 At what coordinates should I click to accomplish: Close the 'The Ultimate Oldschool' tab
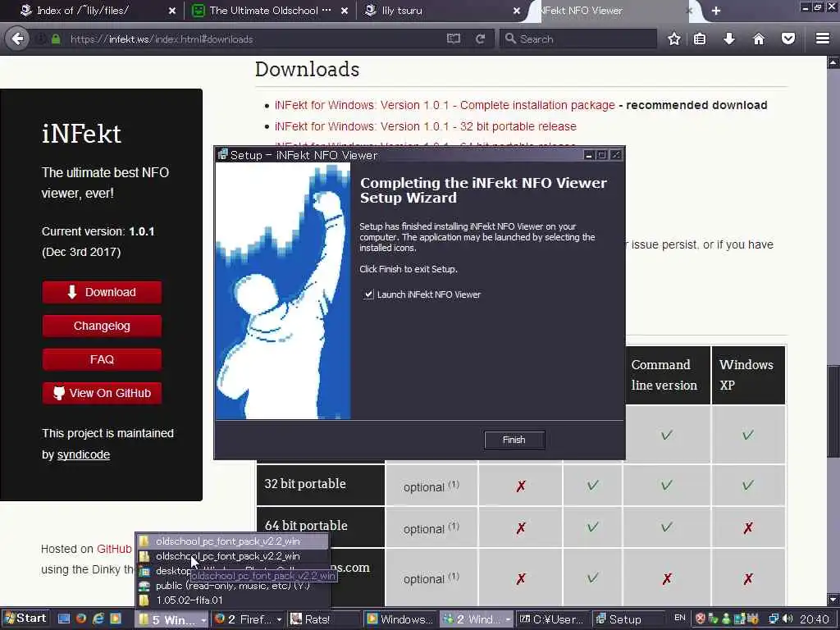point(345,11)
